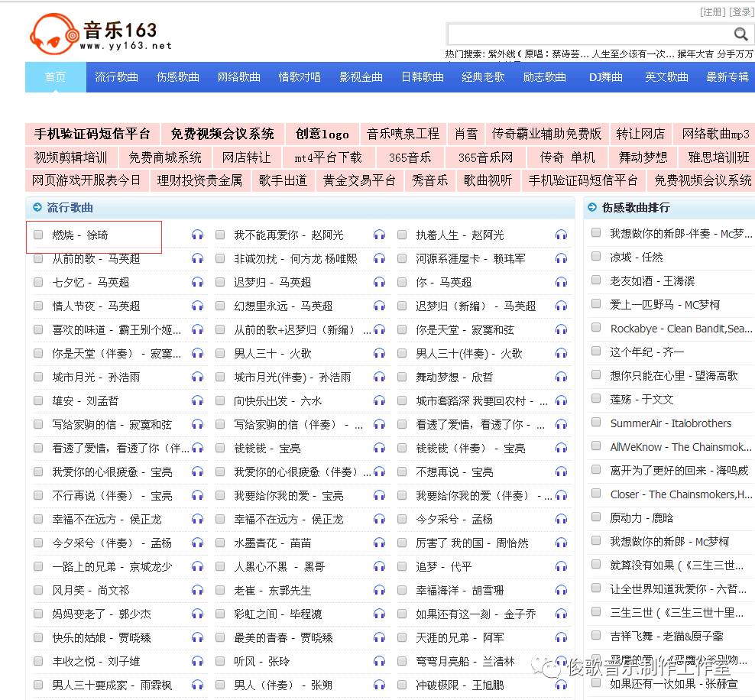Check the box for 燃烧 - 徐琦
The width and height of the screenshot is (755, 700).
coord(38,235)
